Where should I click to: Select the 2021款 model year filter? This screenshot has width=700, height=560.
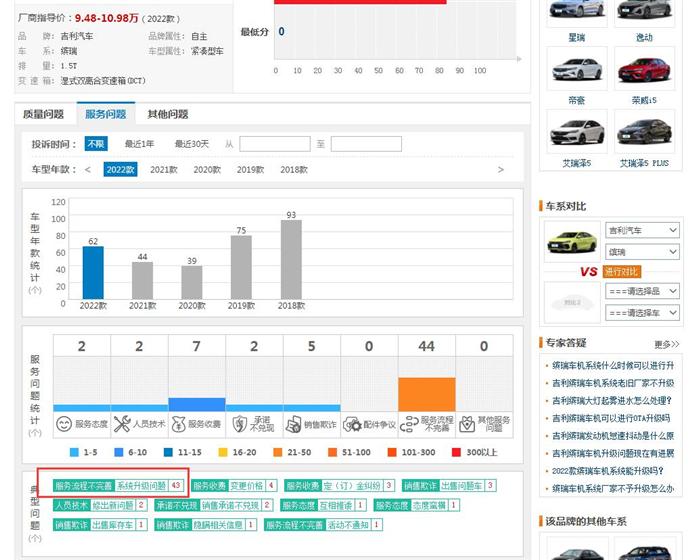pos(164,170)
